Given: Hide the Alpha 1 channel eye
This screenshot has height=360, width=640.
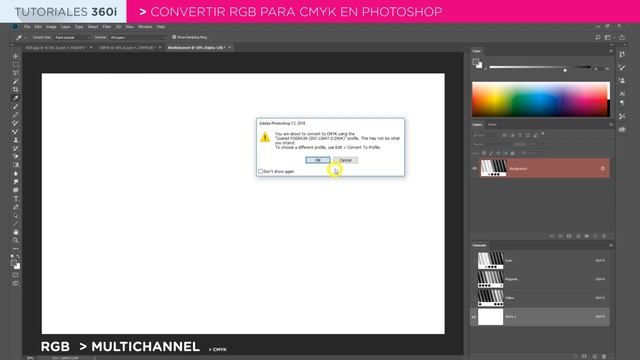Looking at the screenshot, I should (474, 317).
